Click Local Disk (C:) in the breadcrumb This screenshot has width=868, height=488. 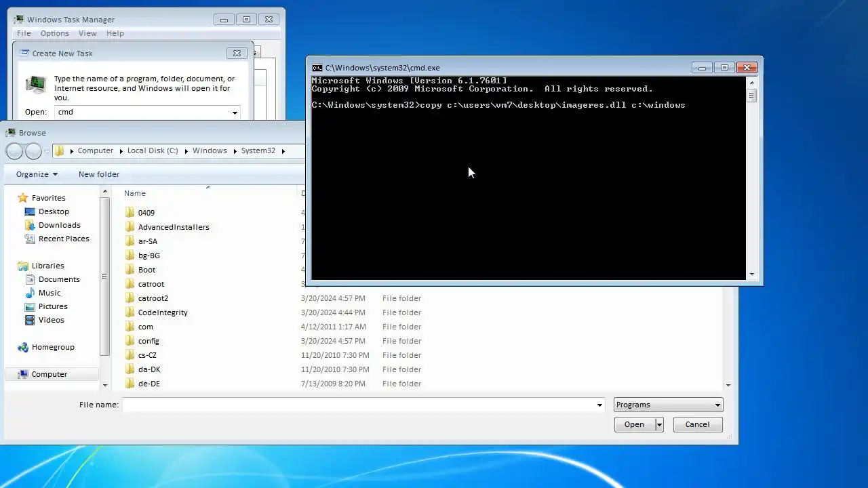153,151
